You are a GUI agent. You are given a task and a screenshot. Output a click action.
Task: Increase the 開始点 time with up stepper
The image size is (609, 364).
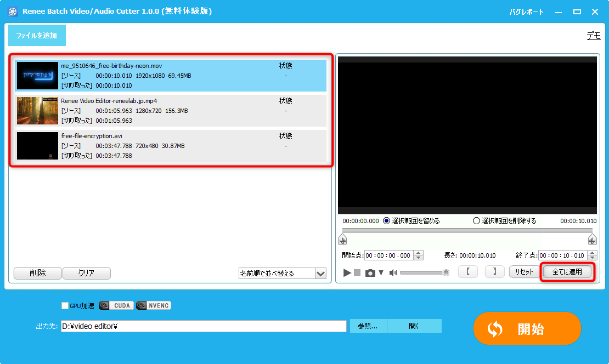pos(419,253)
